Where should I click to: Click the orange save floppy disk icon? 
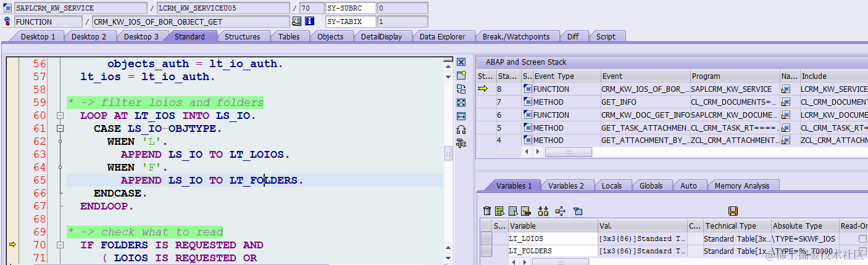point(733,211)
